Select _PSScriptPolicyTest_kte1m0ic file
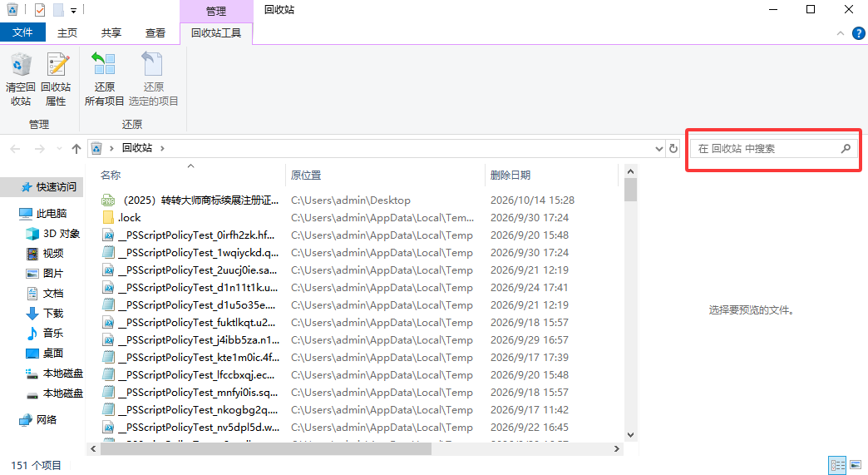Viewport: 868px width, 475px height. (190, 357)
